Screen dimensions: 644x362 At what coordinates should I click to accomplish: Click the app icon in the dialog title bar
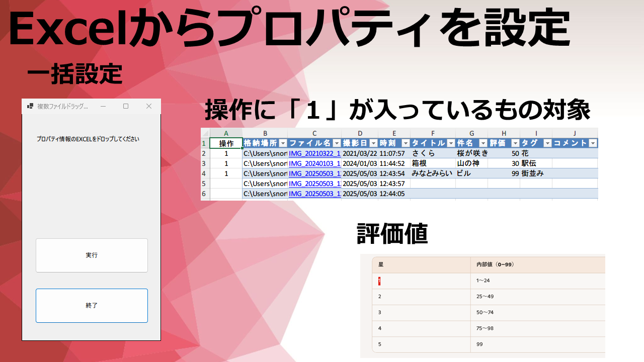coord(30,106)
